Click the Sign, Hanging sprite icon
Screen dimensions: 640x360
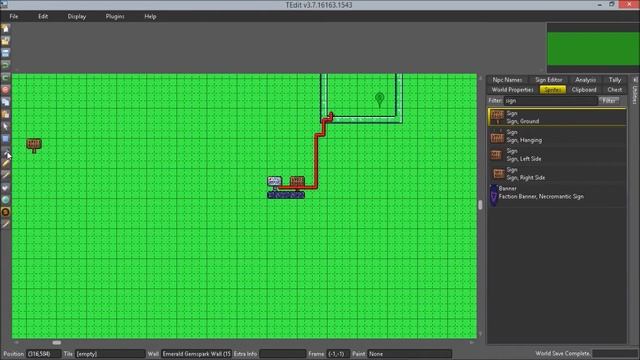(497, 136)
